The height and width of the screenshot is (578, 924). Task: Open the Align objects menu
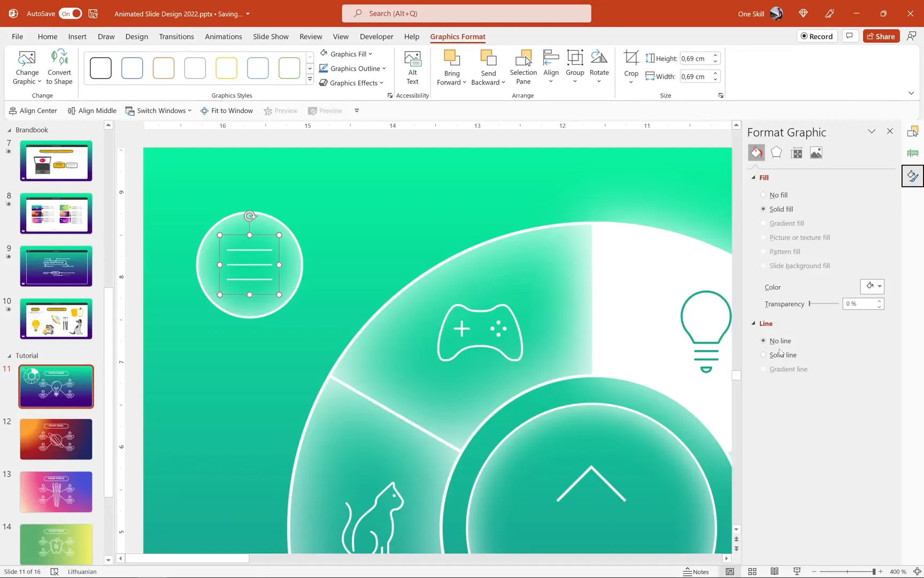click(x=551, y=67)
